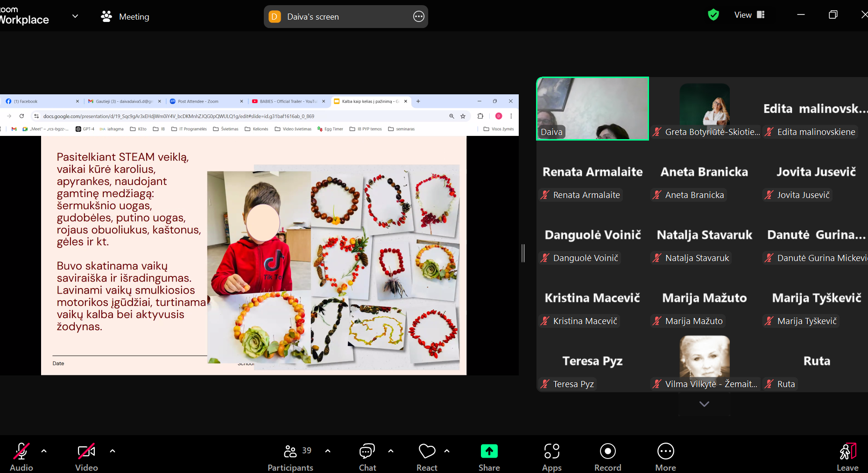This screenshot has height=473, width=868.
Task: Click the browser reload icon
Action: [x=21, y=116]
